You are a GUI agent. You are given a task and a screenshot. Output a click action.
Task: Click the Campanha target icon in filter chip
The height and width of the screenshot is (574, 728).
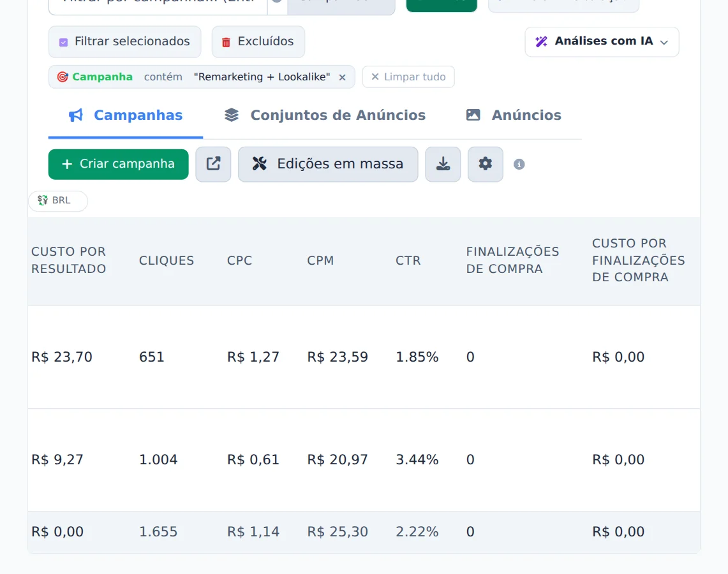click(63, 77)
